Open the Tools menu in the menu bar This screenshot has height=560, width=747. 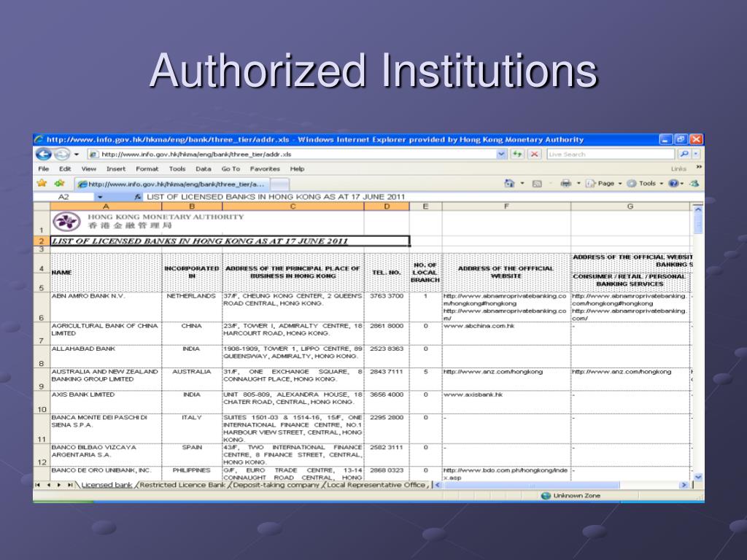(x=177, y=168)
